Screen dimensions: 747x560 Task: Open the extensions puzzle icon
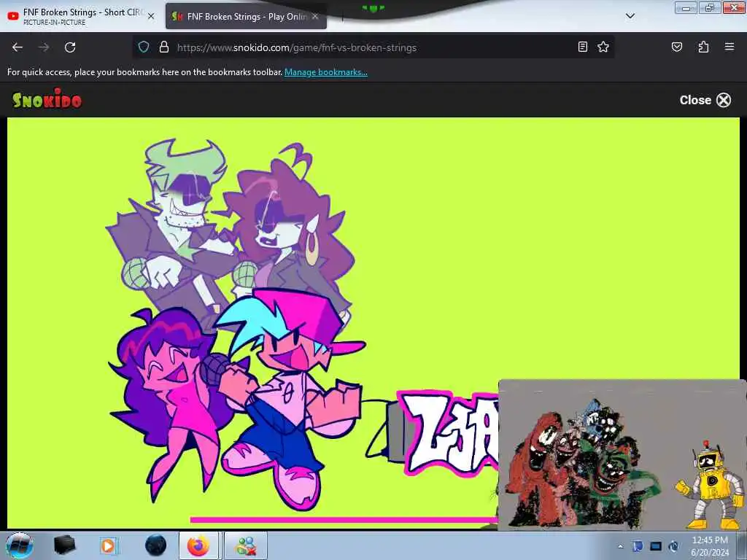coord(703,47)
